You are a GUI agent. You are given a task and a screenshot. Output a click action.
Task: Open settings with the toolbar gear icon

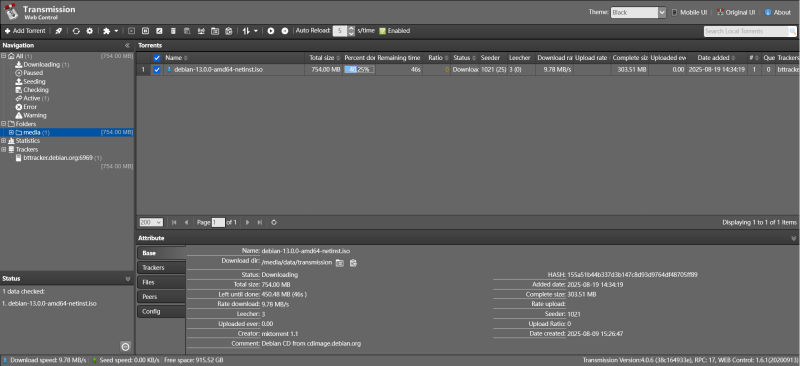click(90, 31)
